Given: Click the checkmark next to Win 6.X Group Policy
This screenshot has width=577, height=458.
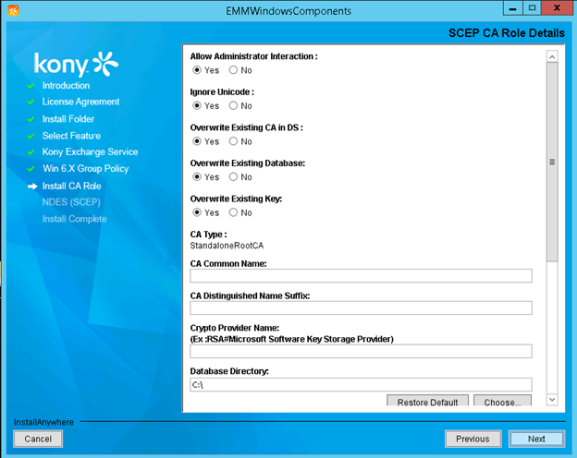Looking at the screenshot, I should (x=31, y=169).
